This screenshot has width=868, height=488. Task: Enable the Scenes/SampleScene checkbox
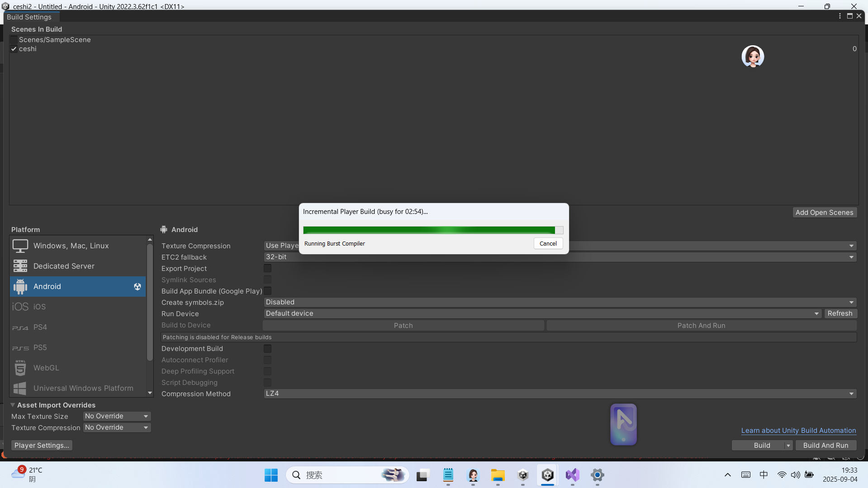coord(14,40)
